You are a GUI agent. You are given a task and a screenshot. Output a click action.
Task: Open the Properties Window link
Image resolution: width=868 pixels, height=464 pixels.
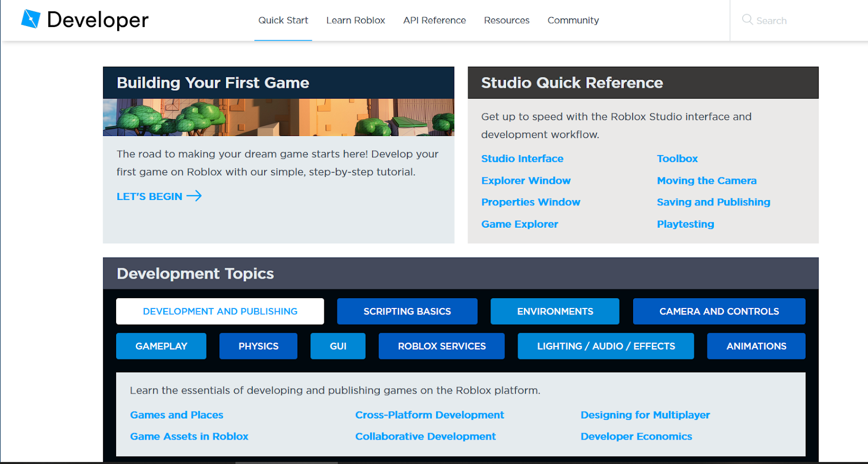coord(531,202)
